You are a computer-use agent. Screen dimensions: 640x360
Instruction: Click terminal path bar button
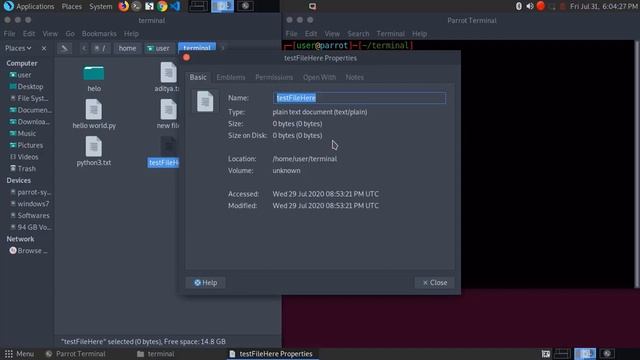click(197, 48)
